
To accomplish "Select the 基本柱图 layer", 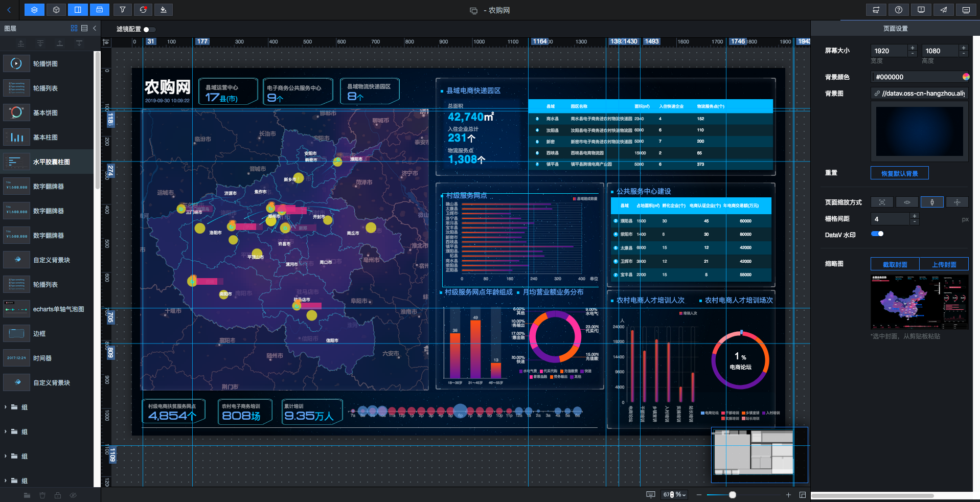I will pyautogui.click(x=47, y=138).
